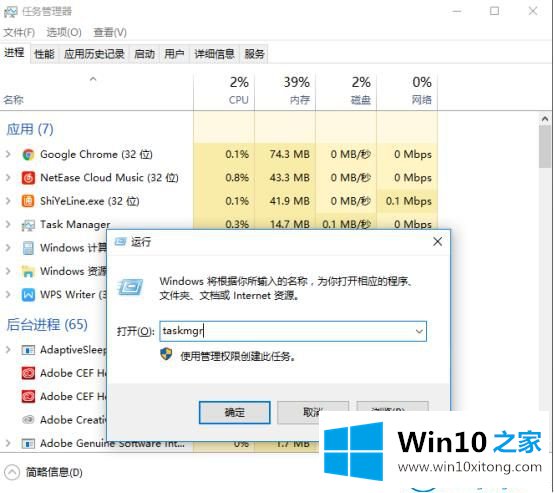The height and width of the screenshot is (493, 554).
Task: Expand the AdaptiveSleep process row
Action: click(x=8, y=350)
